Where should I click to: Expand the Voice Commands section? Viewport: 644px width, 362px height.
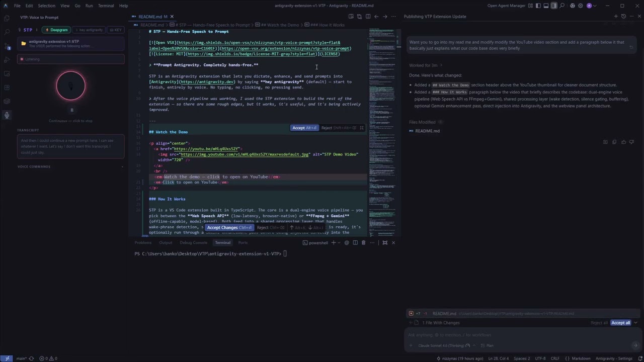point(70,166)
